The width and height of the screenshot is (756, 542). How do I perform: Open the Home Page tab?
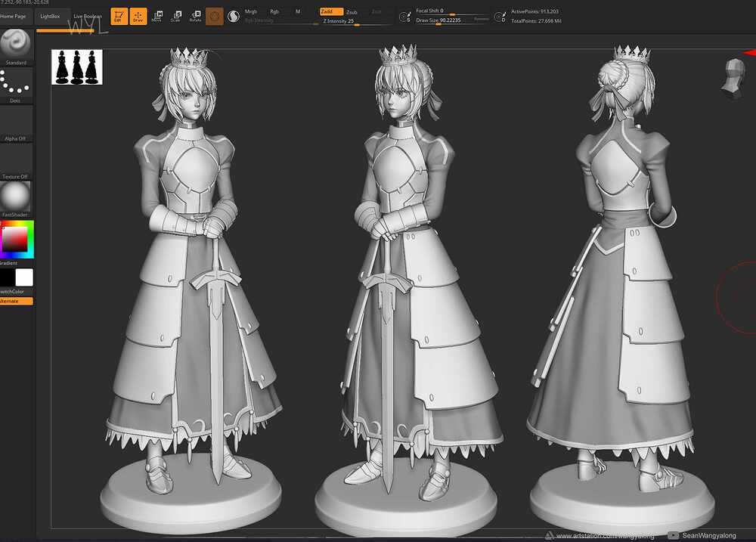14,17
